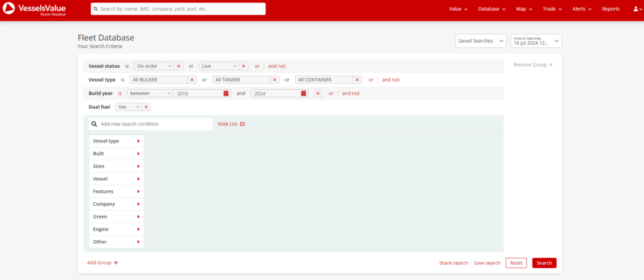
Task: Remove the All BULKER vessel type
Action: pyautogui.click(x=192, y=80)
